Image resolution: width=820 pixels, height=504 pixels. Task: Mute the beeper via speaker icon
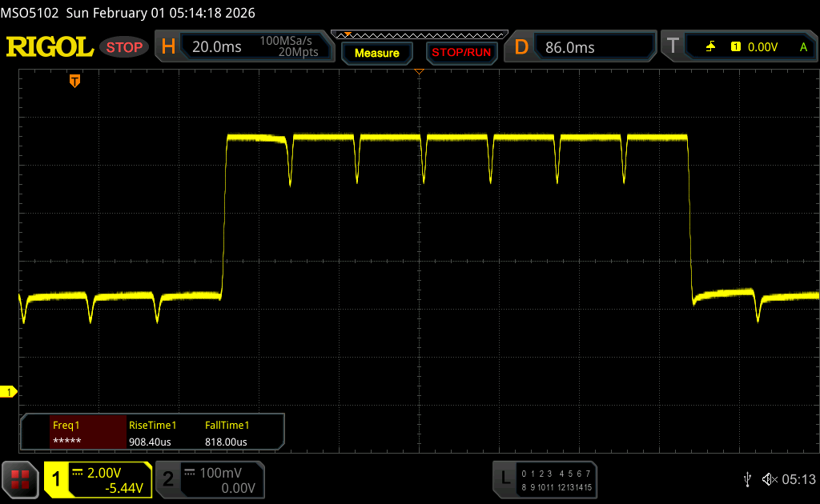click(x=769, y=478)
